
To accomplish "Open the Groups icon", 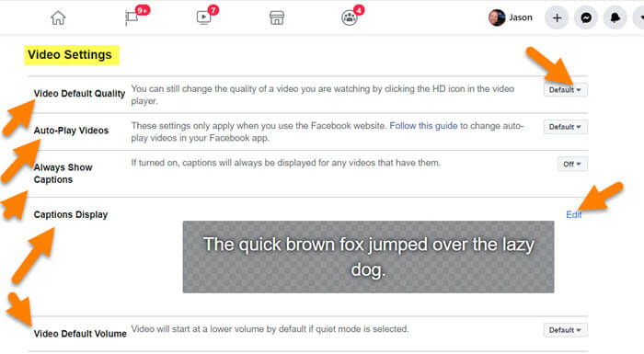I will [350, 17].
